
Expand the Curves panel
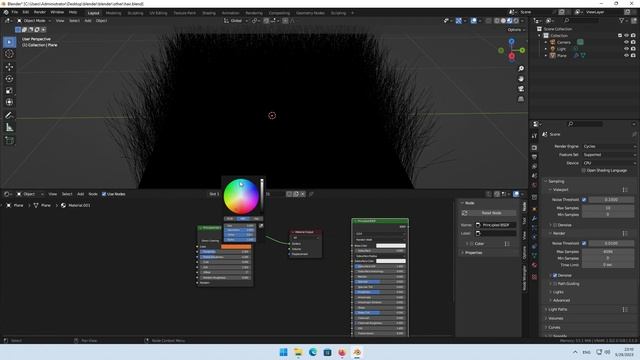tap(554, 327)
